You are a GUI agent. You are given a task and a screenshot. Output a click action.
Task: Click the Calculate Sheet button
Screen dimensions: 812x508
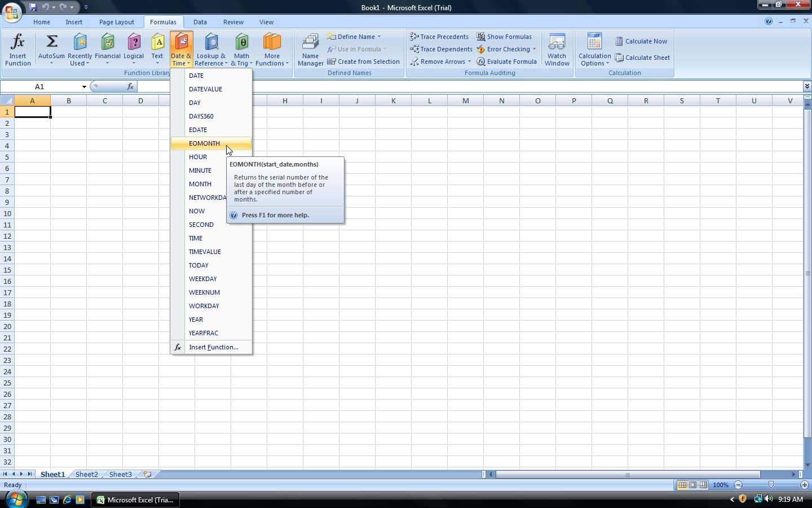click(643, 57)
